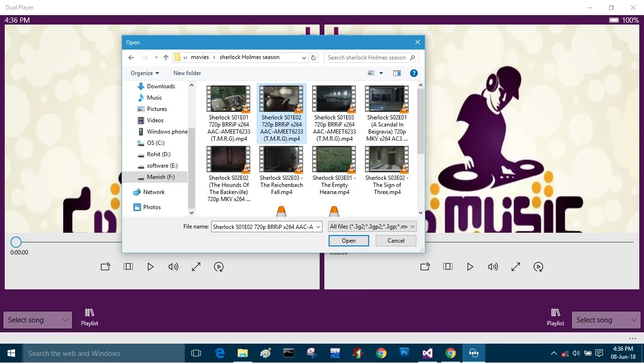Click the aspect ratio icon in right player
This screenshot has width=644, height=363.
tap(448, 267)
